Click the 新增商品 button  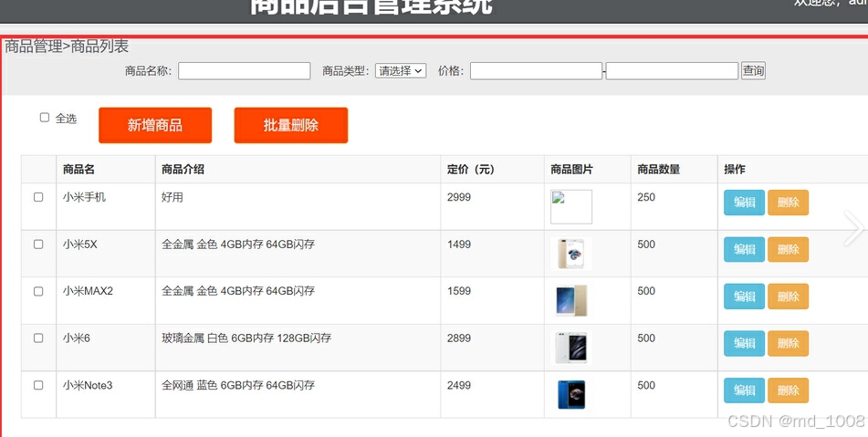tap(155, 126)
